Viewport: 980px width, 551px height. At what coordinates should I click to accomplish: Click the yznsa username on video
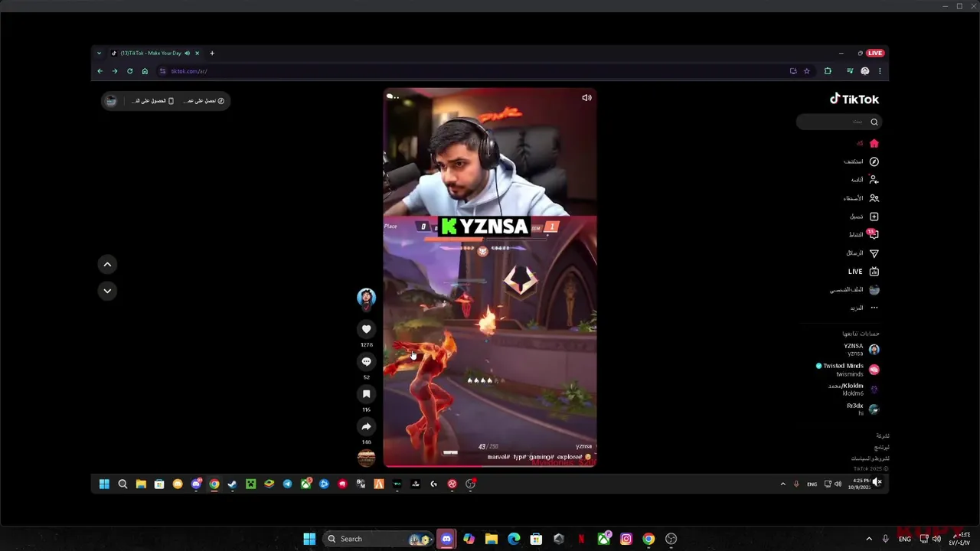click(583, 446)
